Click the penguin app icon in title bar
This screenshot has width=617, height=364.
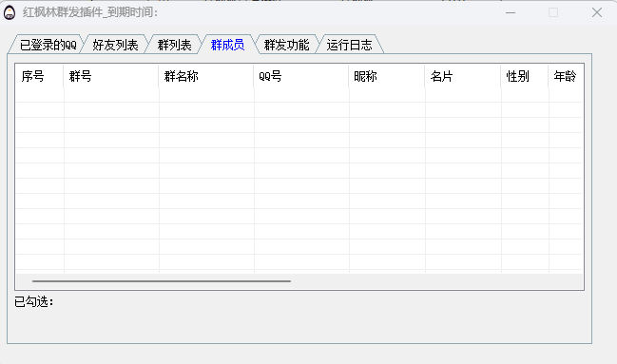click(x=10, y=12)
